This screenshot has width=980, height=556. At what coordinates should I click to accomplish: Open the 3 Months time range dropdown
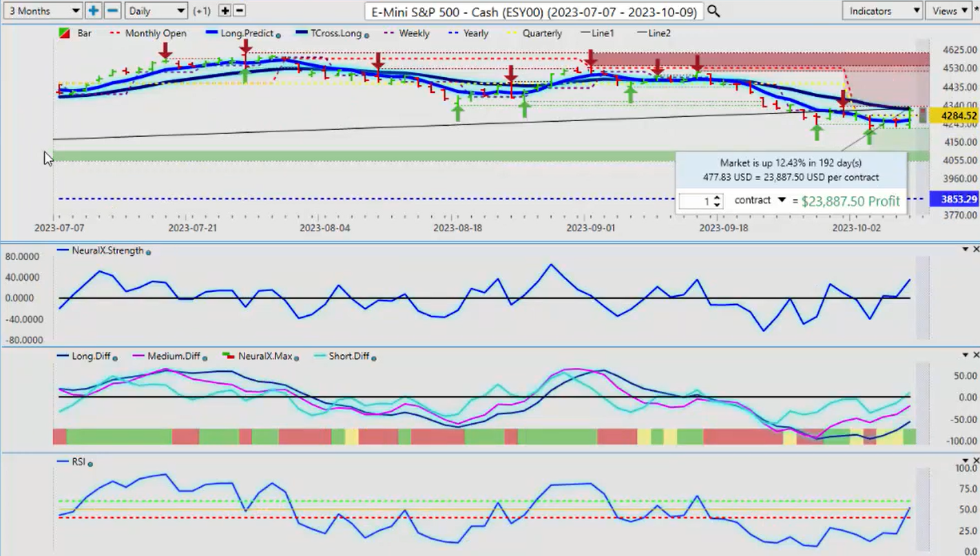(42, 11)
